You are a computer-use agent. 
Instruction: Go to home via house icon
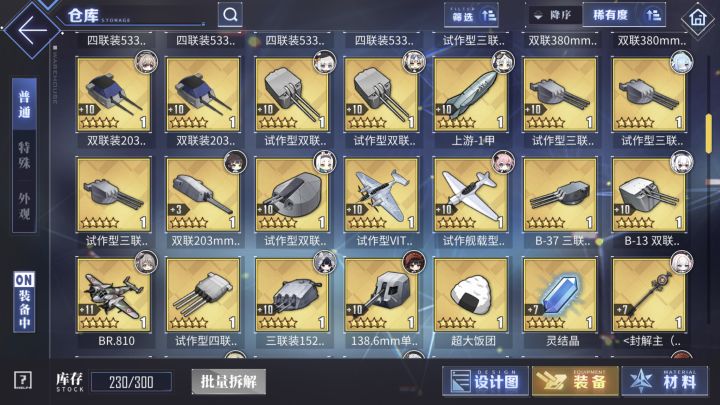[698, 18]
